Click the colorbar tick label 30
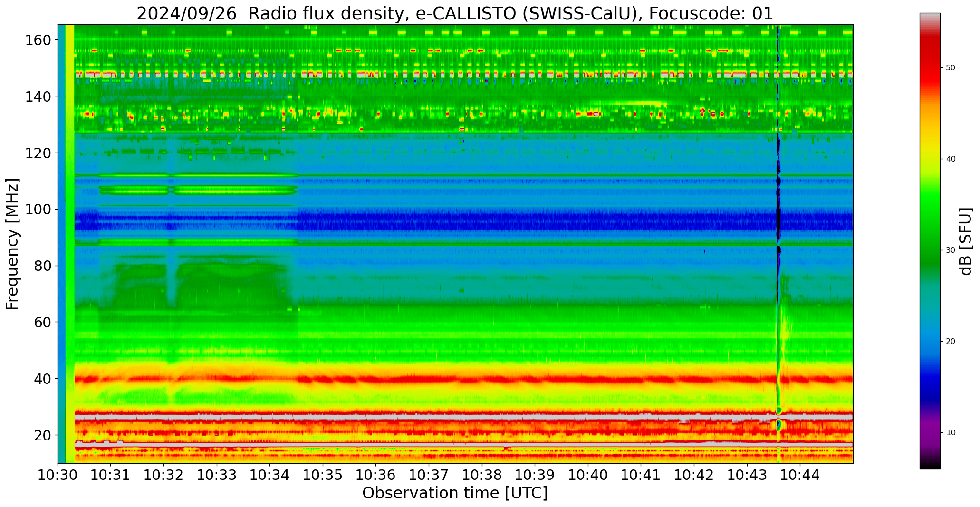Image resolution: width=980 pixels, height=507 pixels. 951,250
